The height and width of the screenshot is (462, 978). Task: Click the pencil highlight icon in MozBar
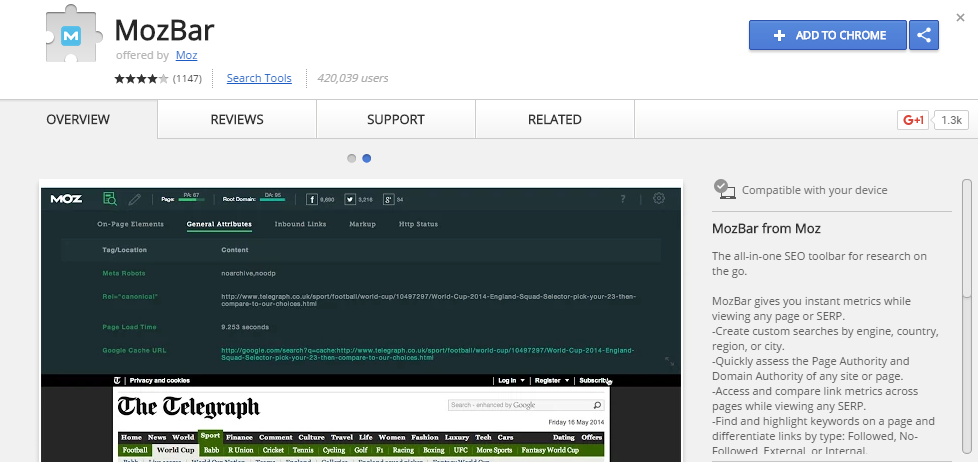[x=135, y=198]
